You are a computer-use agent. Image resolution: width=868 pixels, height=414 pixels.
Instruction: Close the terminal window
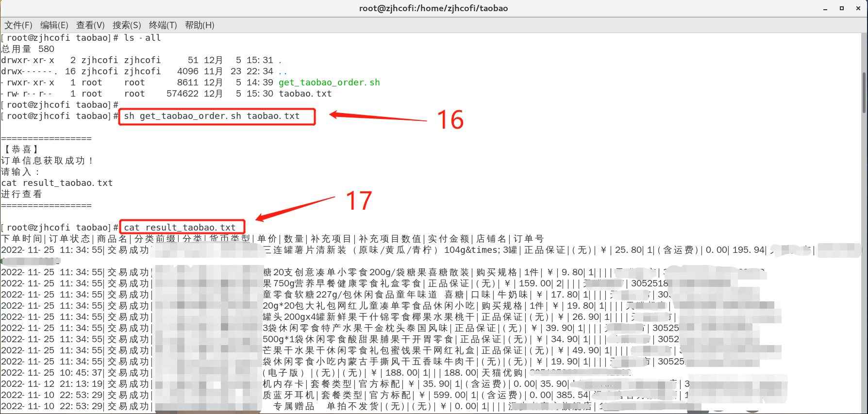point(858,9)
